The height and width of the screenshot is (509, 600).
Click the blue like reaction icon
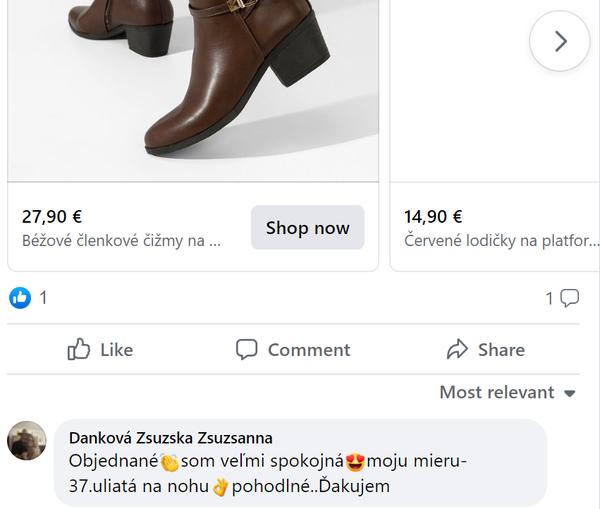click(20, 297)
